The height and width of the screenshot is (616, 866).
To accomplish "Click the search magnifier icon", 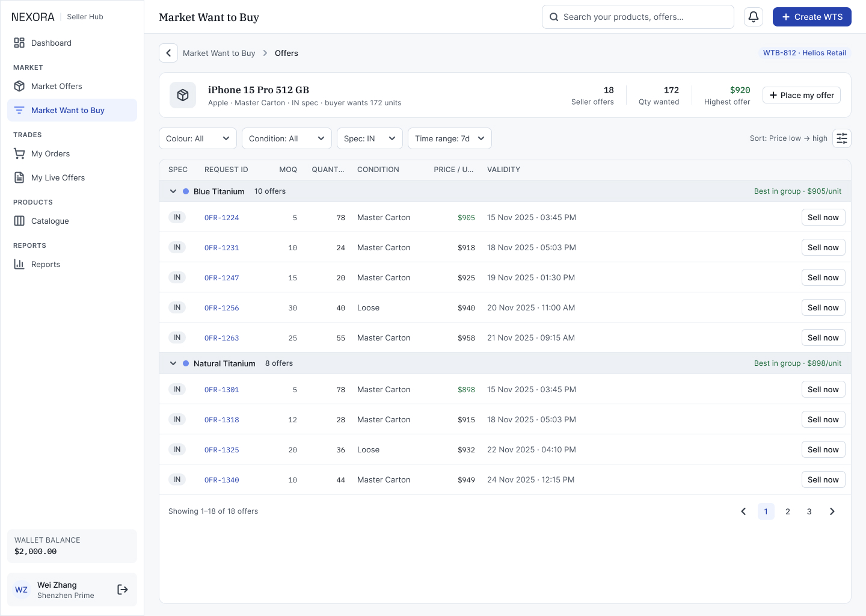I will click(554, 17).
